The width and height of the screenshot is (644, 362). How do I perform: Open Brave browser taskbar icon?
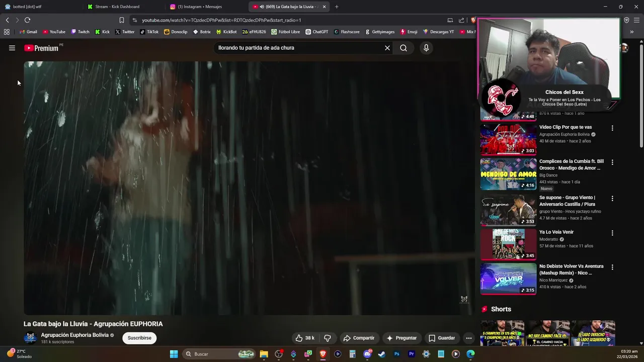323,354
